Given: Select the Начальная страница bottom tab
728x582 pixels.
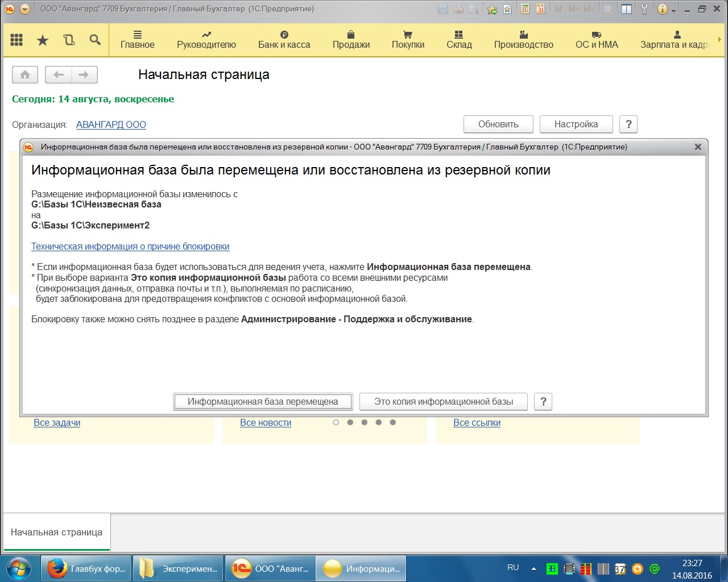Looking at the screenshot, I should coord(56,532).
